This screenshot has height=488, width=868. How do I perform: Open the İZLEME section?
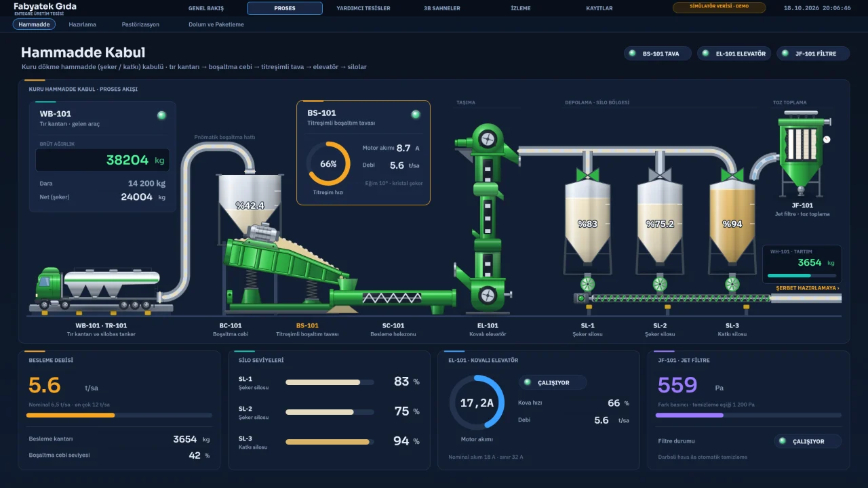(521, 8)
